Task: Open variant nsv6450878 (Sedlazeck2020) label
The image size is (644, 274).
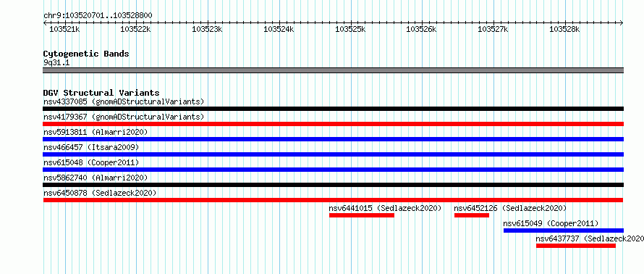Action: coord(99,193)
